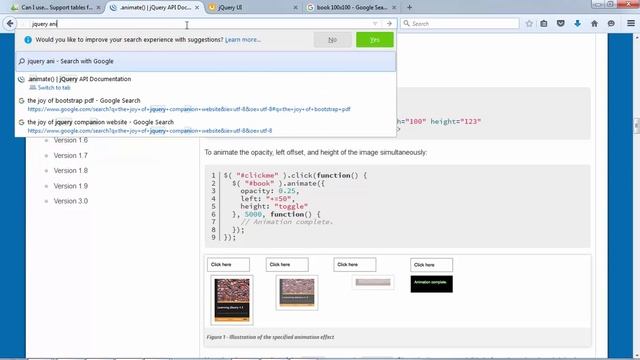640x360 pixels.
Task: Click the black Animation complete box
Action: 431,284
